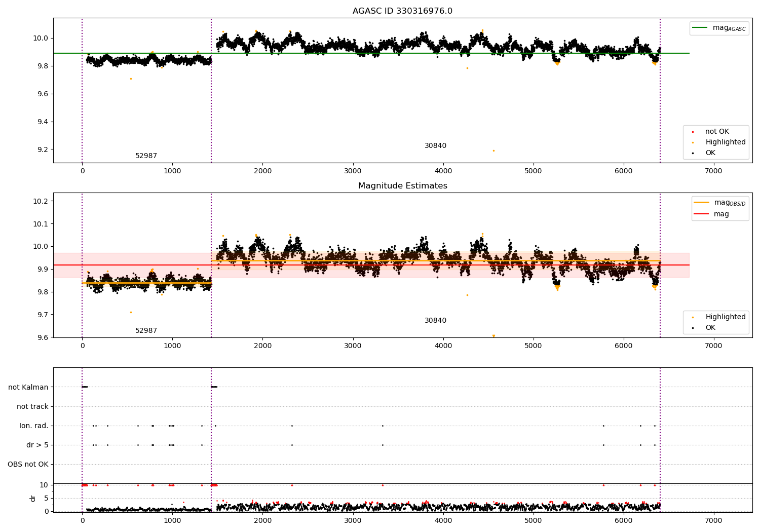Screen dimensions: 760x532
Task: Click the 'not Kalman' row label
Action: coord(28,388)
